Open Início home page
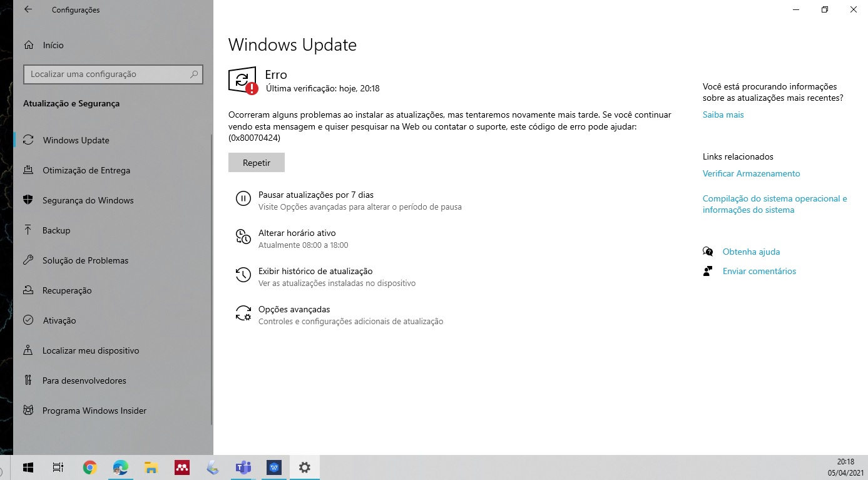This screenshot has width=868, height=480. tap(53, 45)
